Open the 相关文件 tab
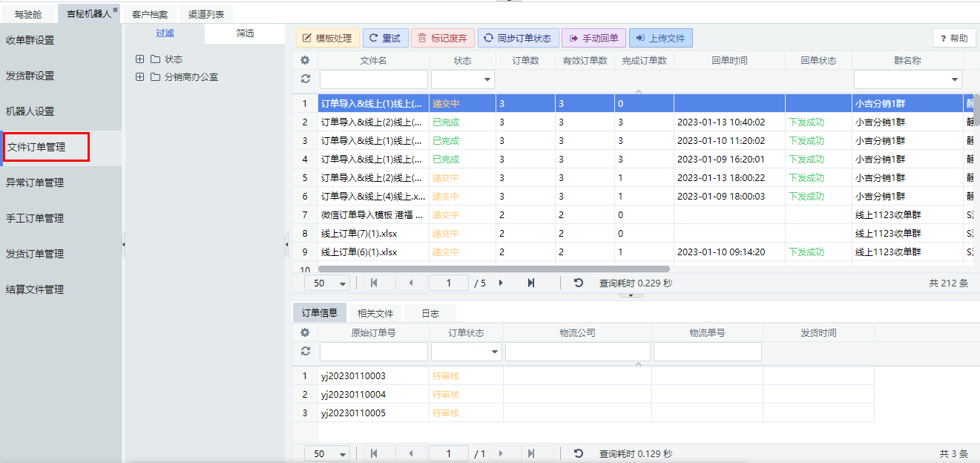 375,313
